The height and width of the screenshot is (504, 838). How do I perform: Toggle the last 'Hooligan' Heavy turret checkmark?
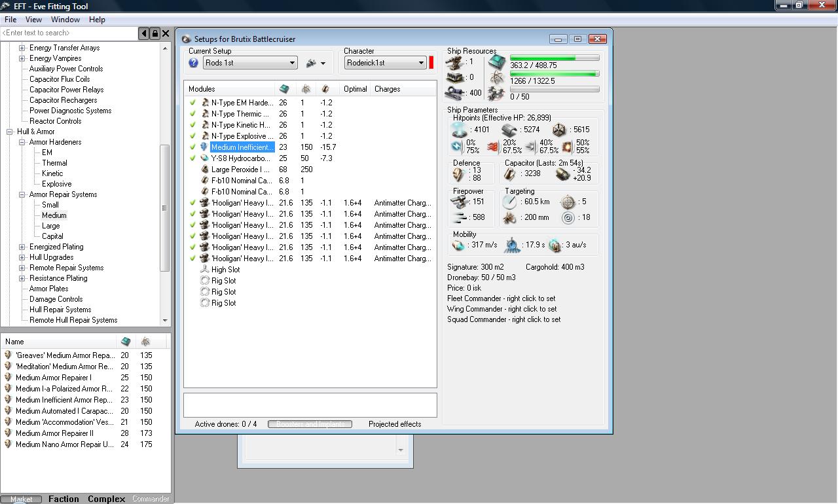click(193, 259)
